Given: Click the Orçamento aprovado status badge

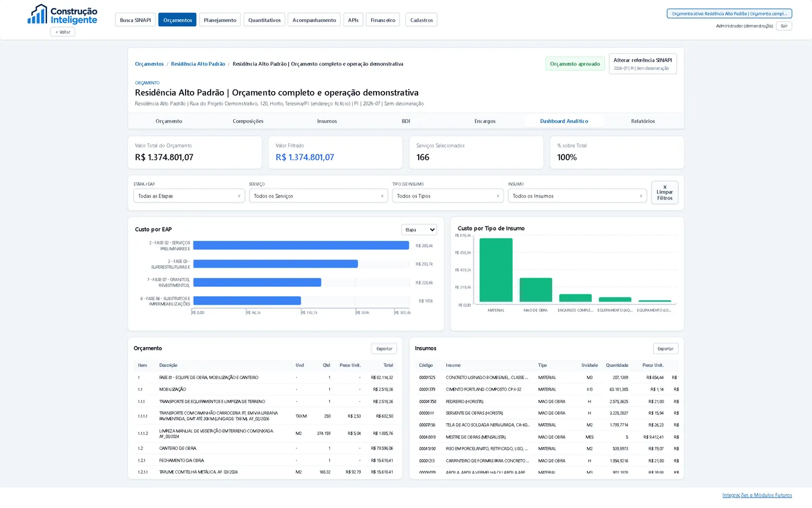Looking at the screenshot, I should tap(575, 64).
